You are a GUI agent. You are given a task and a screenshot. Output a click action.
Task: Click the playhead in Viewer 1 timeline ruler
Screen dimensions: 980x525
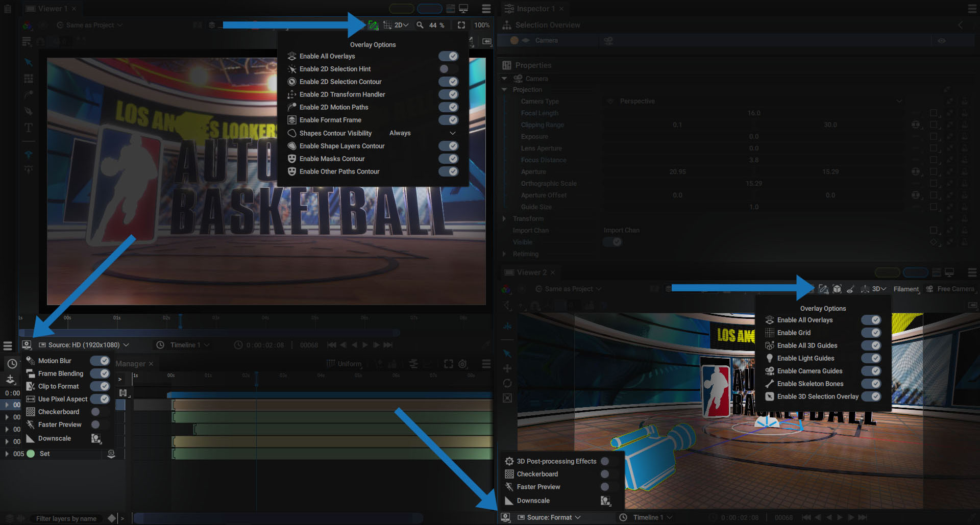point(180,321)
